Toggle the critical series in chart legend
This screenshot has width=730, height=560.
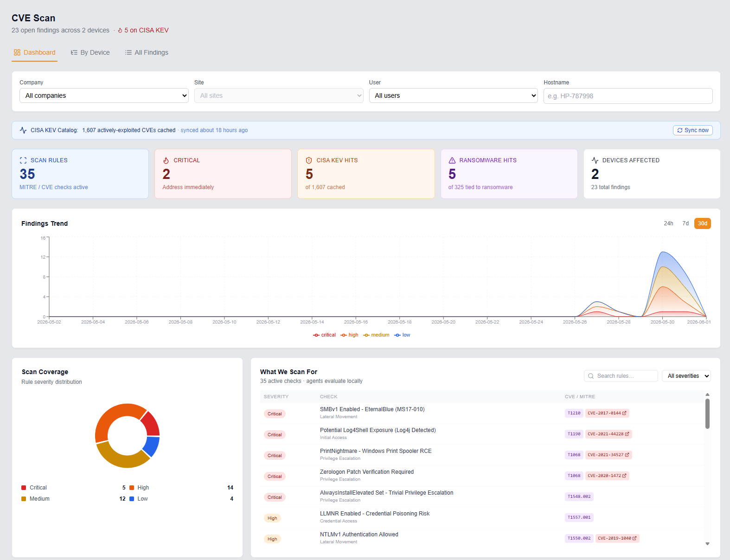coord(324,335)
